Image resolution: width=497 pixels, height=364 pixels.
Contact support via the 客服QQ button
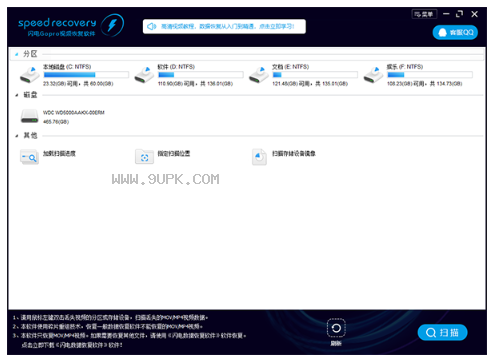coord(455,32)
